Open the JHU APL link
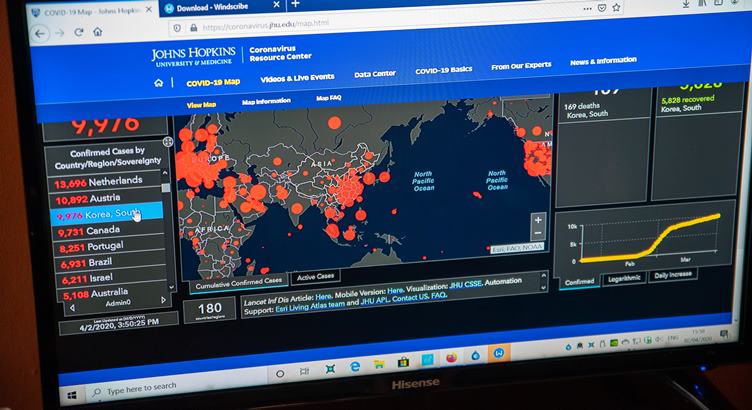This screenshot has height=410, width=752. coord(375,302)
